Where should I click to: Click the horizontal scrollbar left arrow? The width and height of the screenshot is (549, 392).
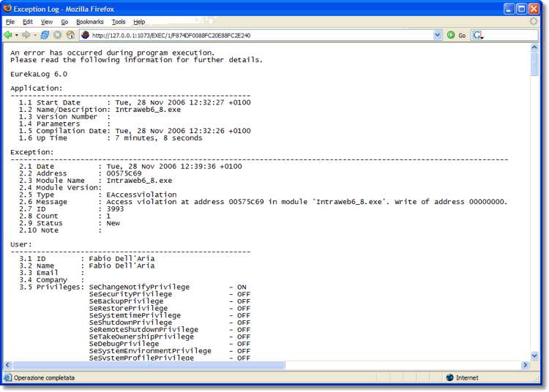[7, 365]
